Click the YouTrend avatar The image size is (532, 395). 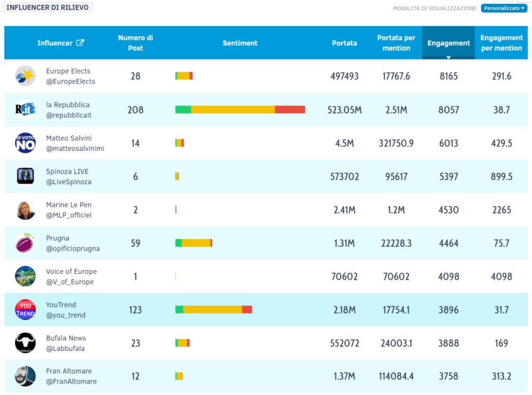click(25, 309)
